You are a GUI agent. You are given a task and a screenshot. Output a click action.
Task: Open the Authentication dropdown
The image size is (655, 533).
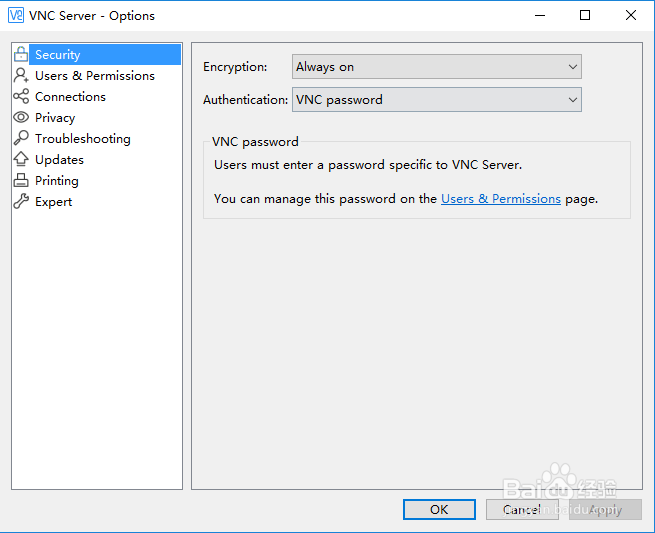pos(436,100)
